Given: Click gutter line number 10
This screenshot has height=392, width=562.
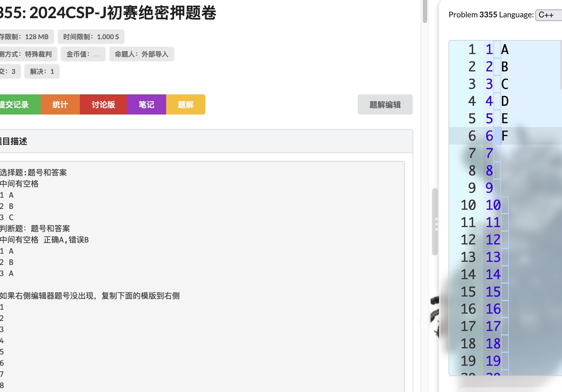Looking at the screenshot, I should (468, 205).
